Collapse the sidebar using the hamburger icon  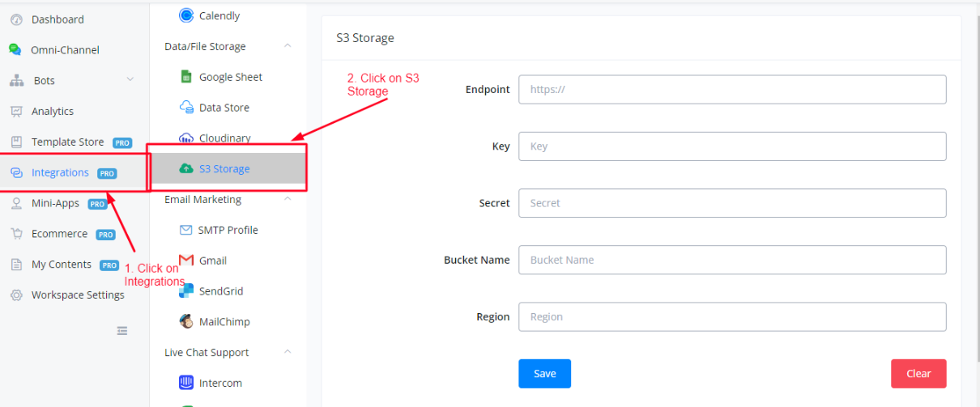[x=122, y=330]
